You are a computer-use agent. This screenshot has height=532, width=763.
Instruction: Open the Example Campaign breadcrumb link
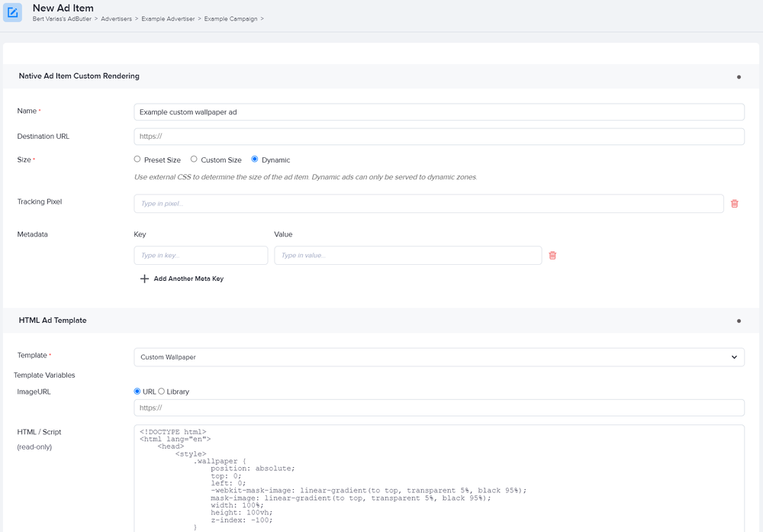(230, 19)
